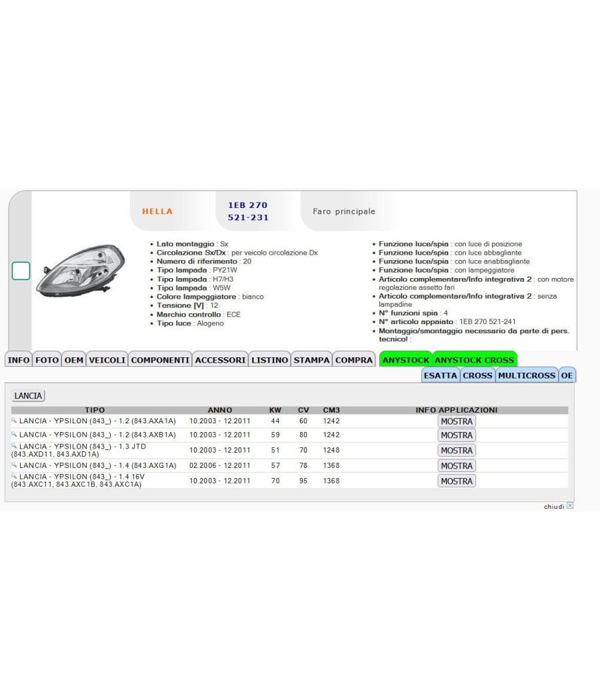
Task: Open the OE sub-tab
Action: pos(567,375)
